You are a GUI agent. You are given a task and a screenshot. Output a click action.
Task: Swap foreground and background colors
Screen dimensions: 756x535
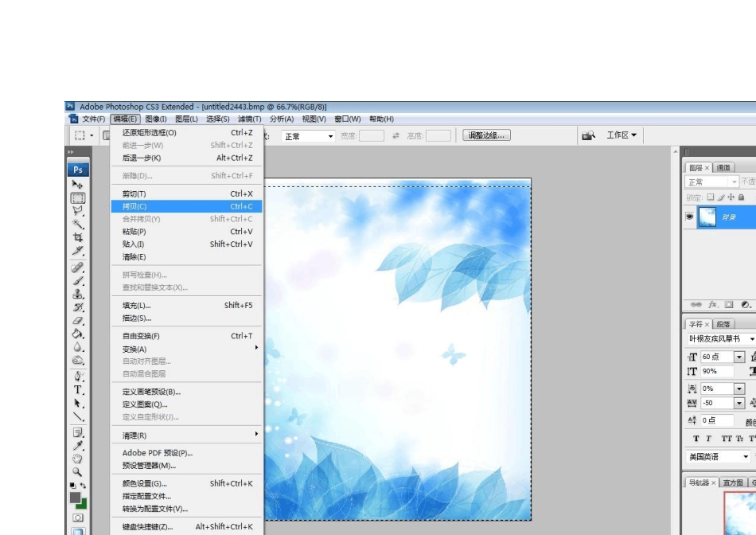83,486
